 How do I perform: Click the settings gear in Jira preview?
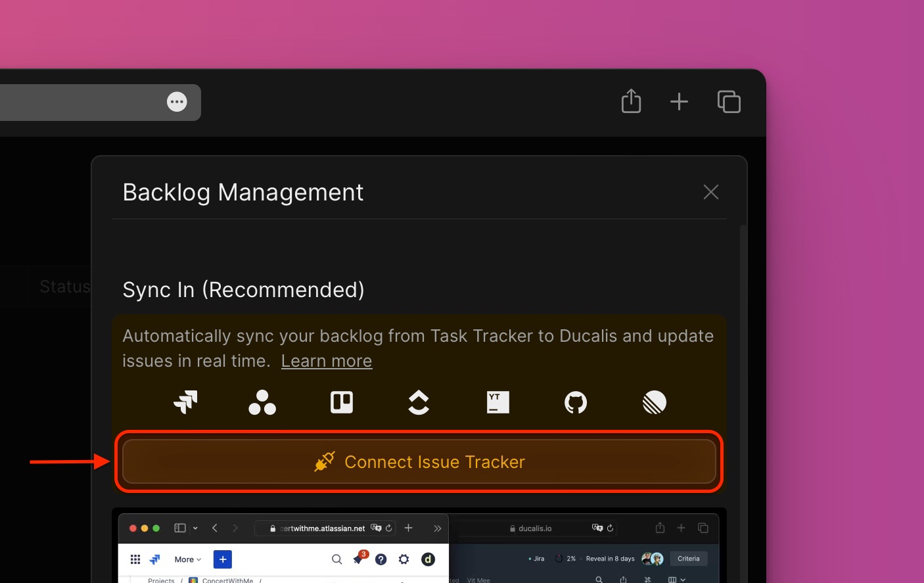pyautogui.click(x=404, y=559)
